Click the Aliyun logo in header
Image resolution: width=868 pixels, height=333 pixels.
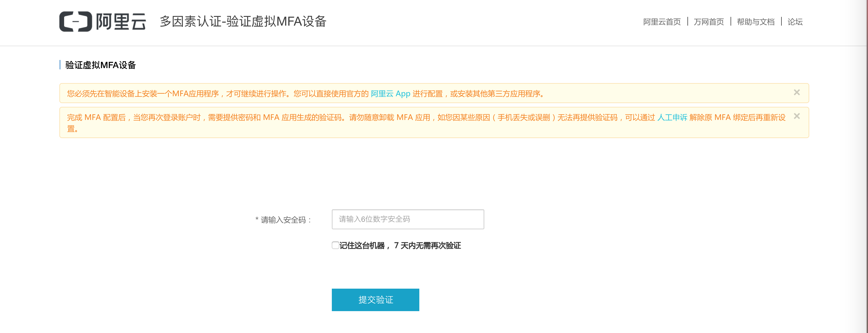tap(102, 22)
